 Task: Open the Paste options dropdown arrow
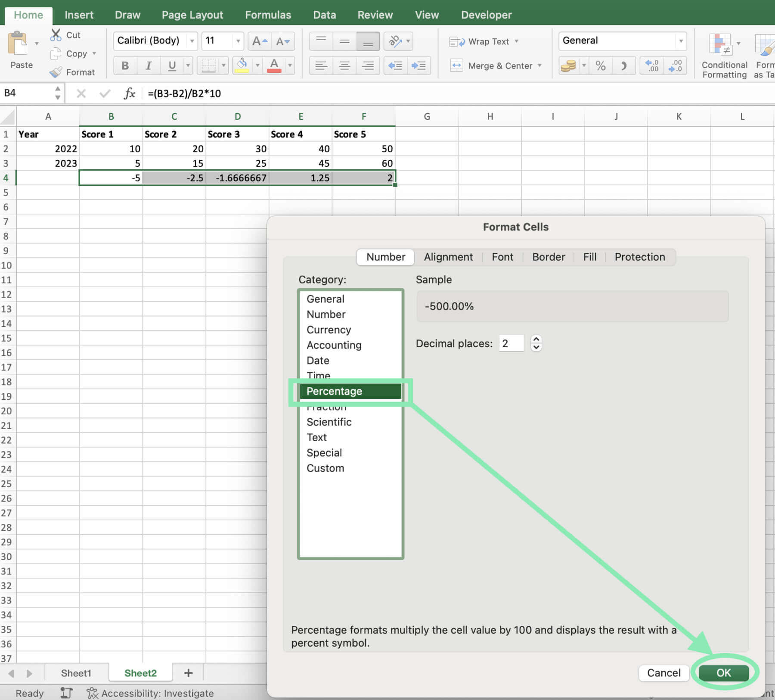pyautogui.click(x=37, y=43)
